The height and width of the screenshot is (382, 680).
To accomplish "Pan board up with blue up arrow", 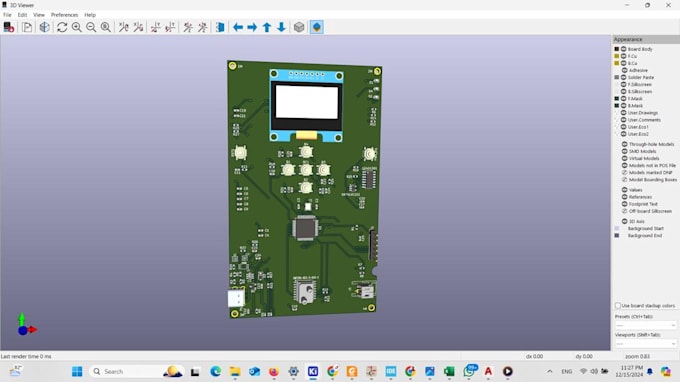I will 267,27.
